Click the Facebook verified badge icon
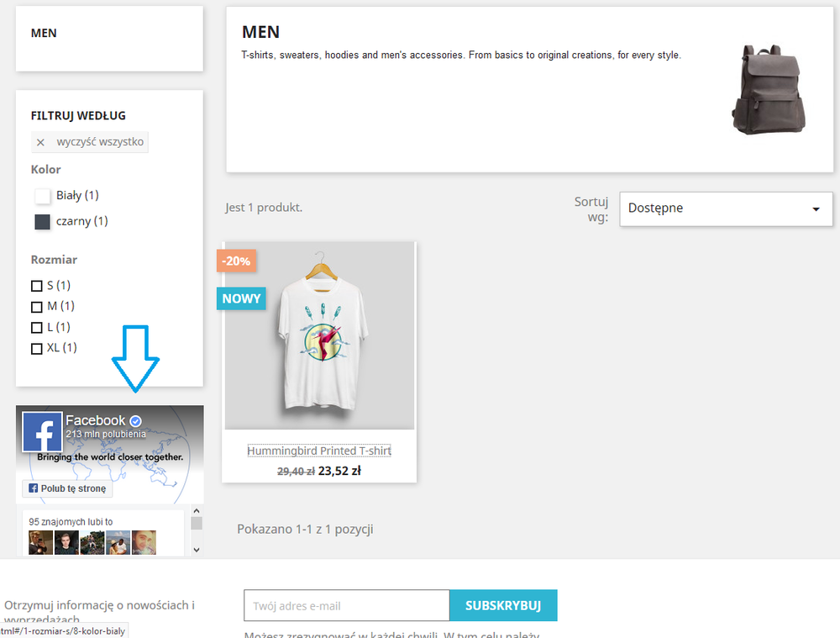 (x=136, y=420)
